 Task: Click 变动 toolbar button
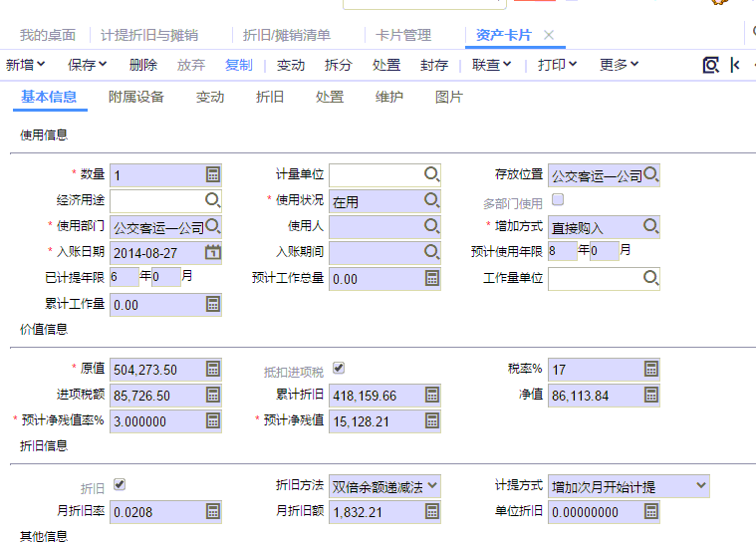tap(291, 65)
